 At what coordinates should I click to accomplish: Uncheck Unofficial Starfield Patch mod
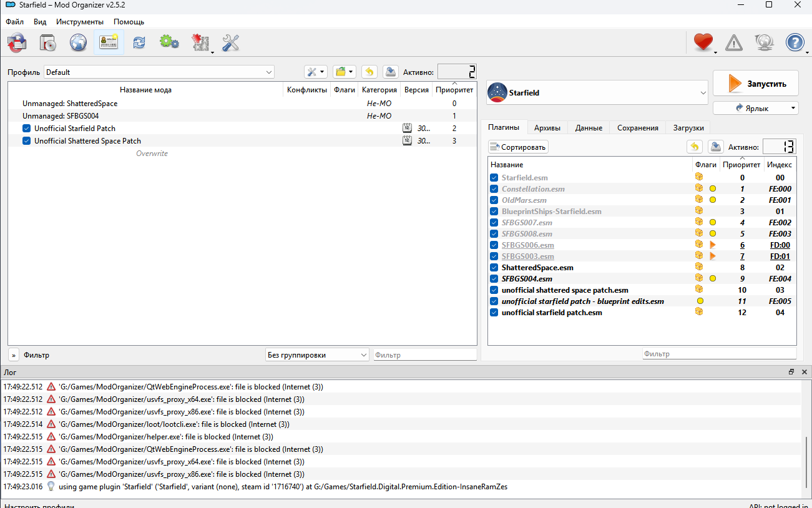click(26, 129)
